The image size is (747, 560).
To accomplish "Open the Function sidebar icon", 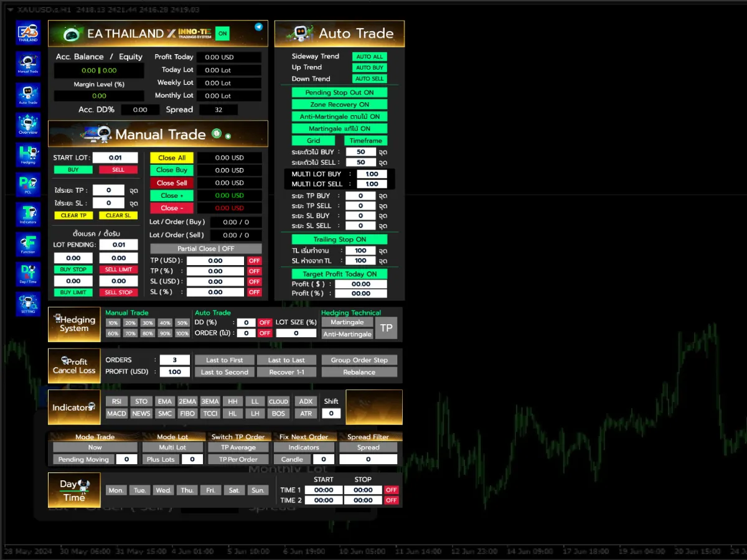I will [28, 245].
